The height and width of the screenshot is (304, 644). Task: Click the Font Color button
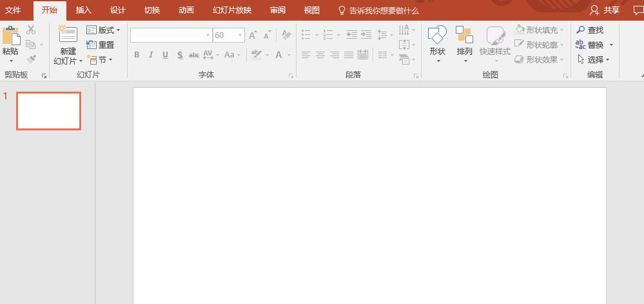279,55
